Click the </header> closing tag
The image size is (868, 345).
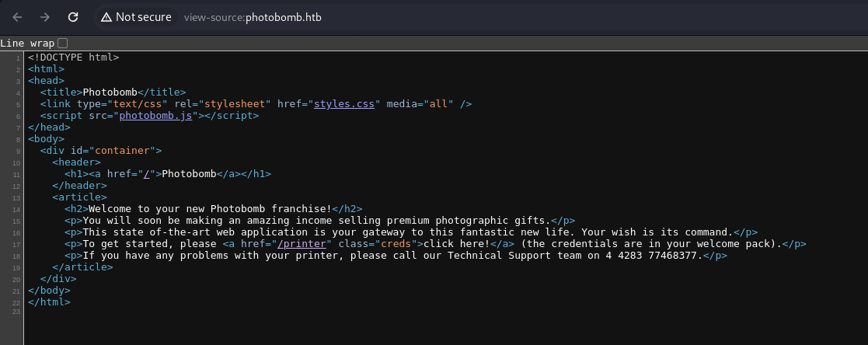click(80, 185)
